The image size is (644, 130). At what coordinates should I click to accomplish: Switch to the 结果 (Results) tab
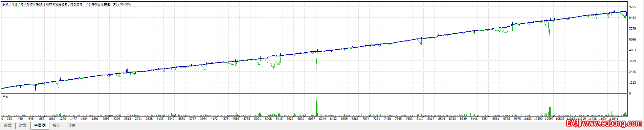(23, 126)
